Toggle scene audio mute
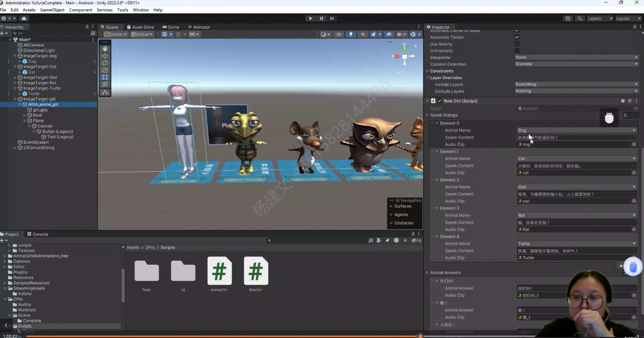 click(363, 34)
